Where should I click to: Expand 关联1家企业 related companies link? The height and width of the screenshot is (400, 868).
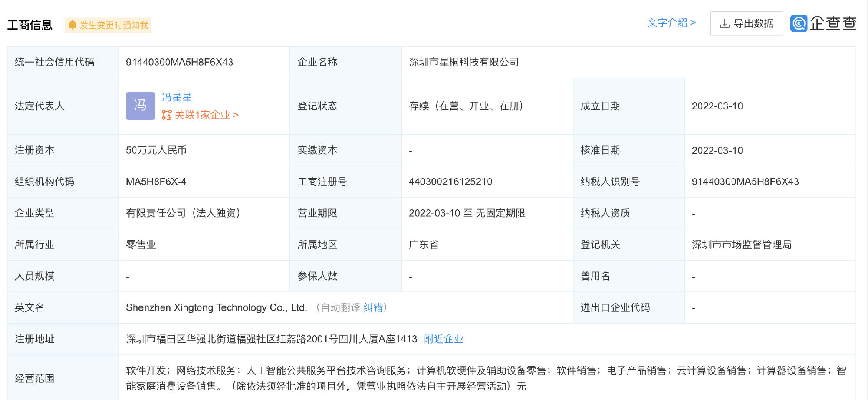coord(206,115)
